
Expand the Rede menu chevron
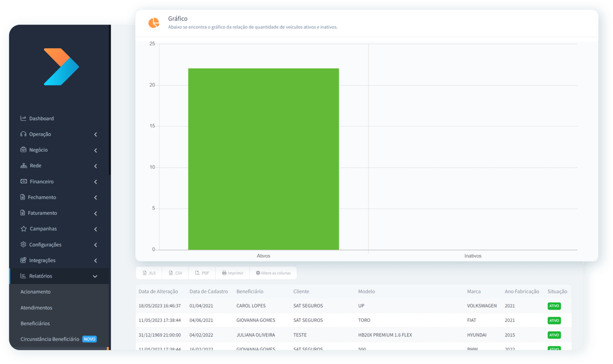(96, 166)
